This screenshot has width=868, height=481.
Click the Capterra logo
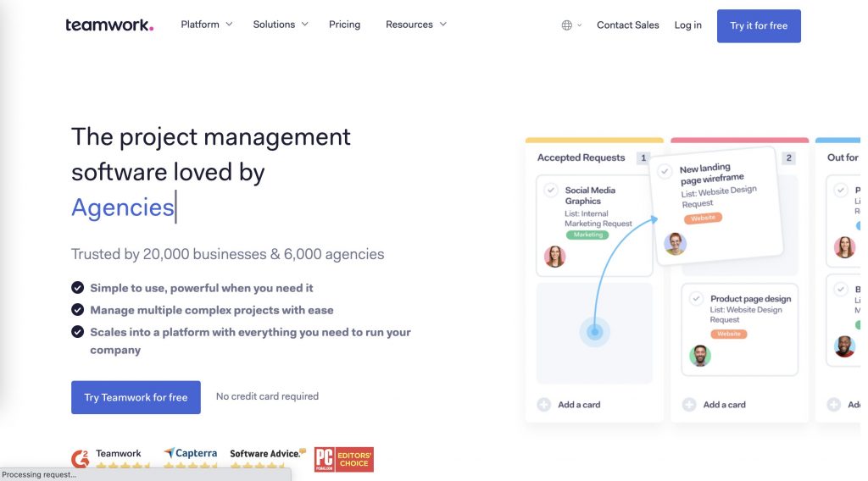coord(191,453)
